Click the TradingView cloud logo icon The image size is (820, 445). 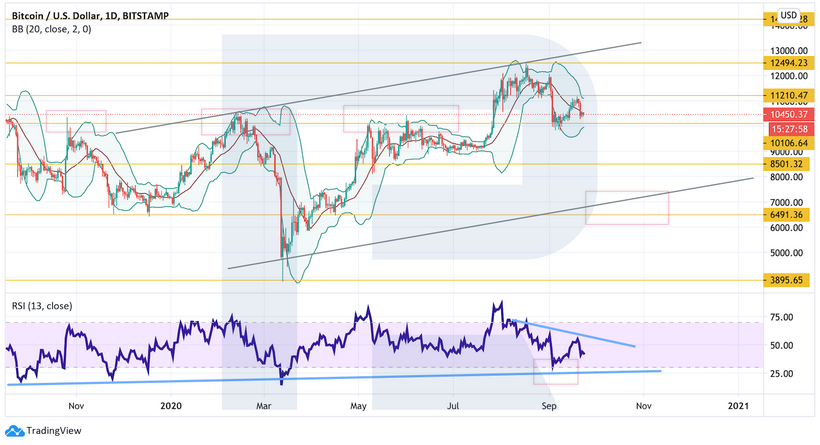click(15, 433)
